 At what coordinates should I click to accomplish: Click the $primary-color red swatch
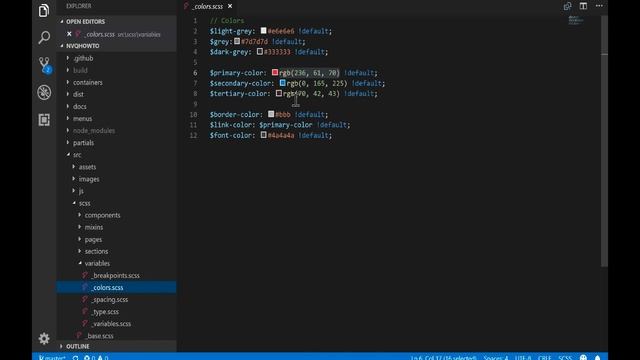pyautogui.click(x=275, y=72)
